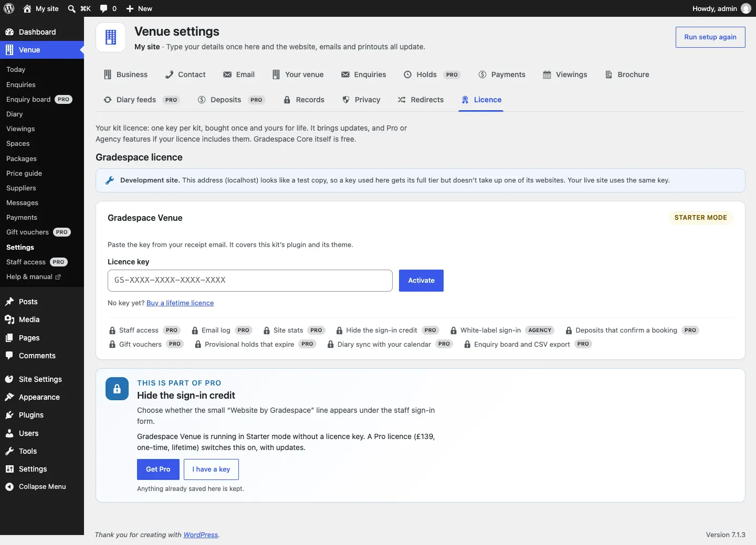The image size is (756, 545).
Task: Go to the Your venue tab
Action: 298,74
